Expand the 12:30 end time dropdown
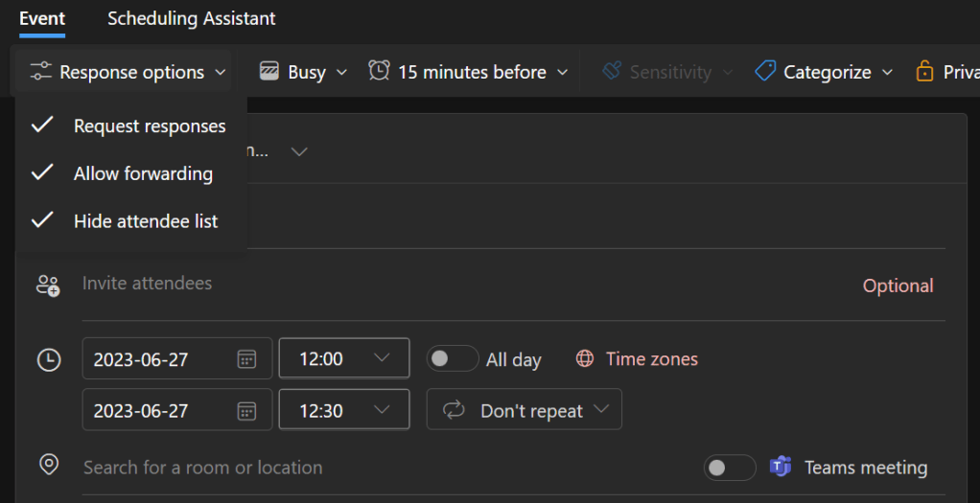 pyautogui.click(x=381, y=410)
